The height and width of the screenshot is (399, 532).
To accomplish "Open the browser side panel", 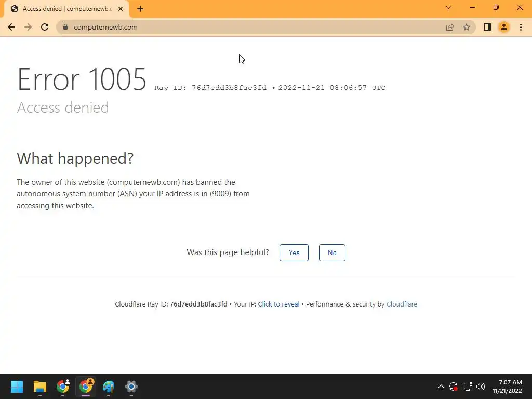I will [x=487, y=27].
